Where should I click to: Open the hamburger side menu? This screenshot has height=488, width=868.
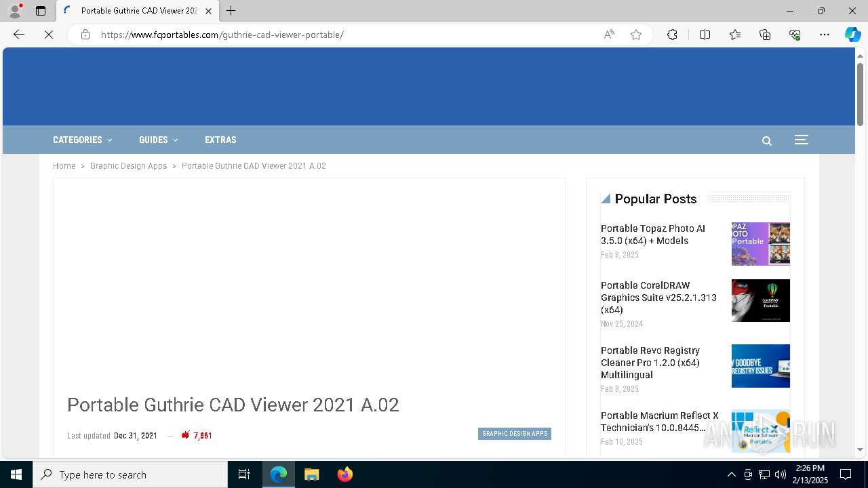(801, 140)
